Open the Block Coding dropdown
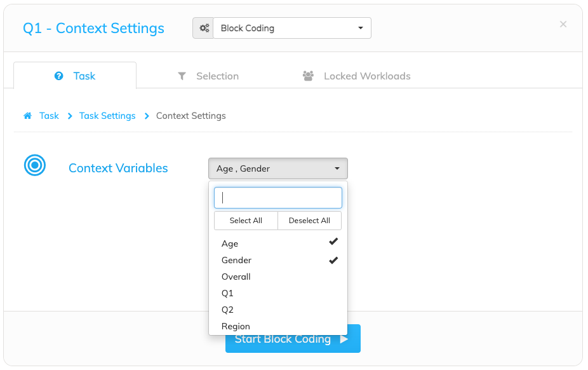The height and width of the screenshot is (370, 588). coord(292,28)
